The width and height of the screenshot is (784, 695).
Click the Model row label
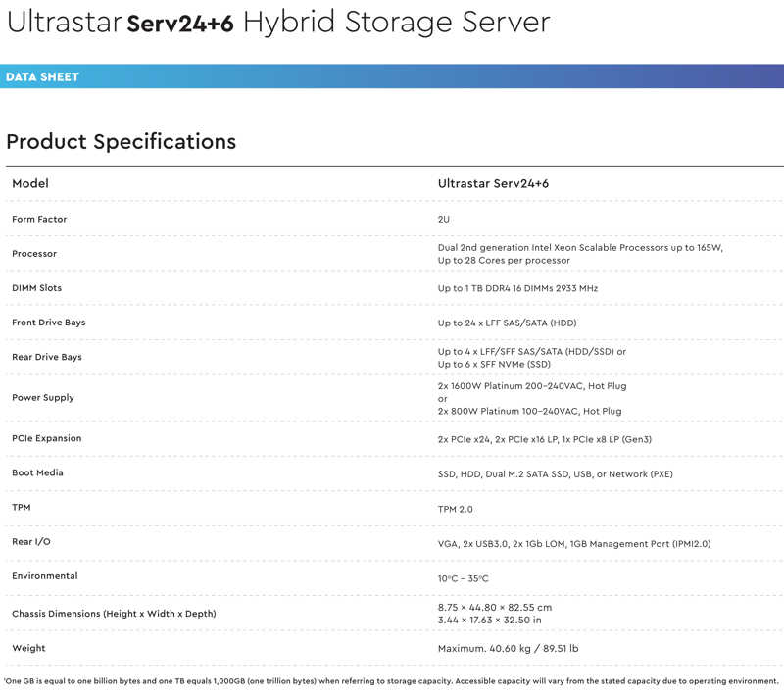(30, 183)
